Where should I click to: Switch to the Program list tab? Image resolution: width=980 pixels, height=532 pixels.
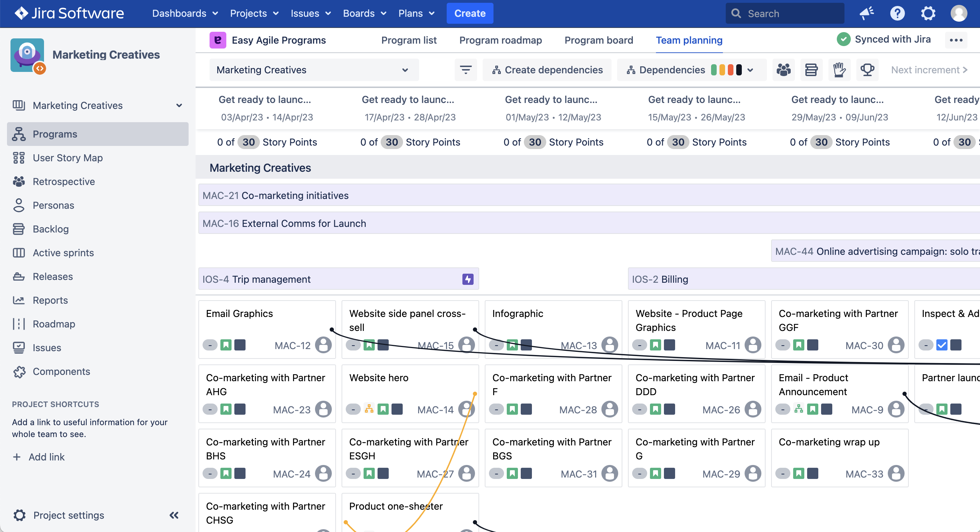click(x=409, y=40)
